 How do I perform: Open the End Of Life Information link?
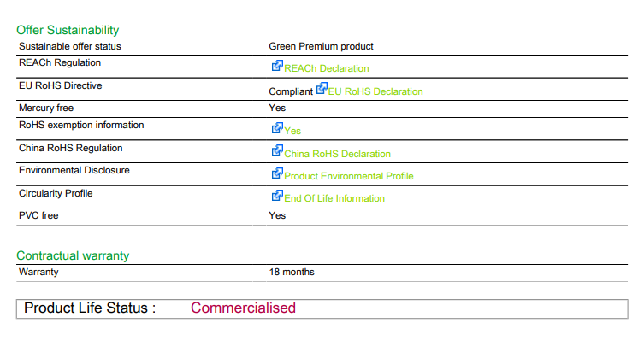[334, 198]
